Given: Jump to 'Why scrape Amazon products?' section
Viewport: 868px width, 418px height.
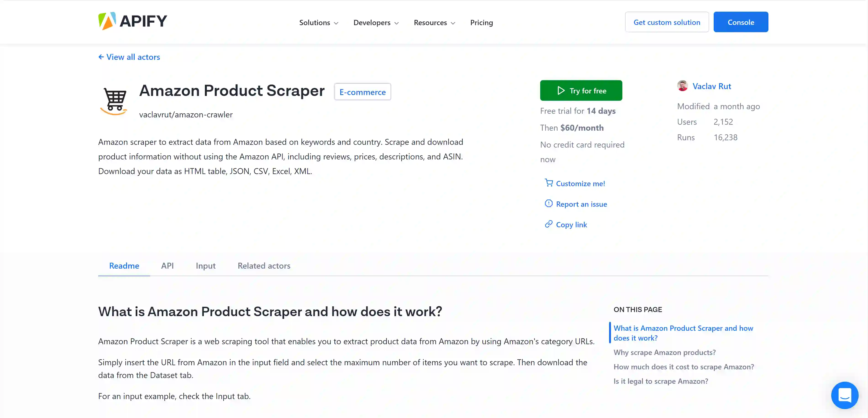Looking at the screenshot, I should pos(665,352).
